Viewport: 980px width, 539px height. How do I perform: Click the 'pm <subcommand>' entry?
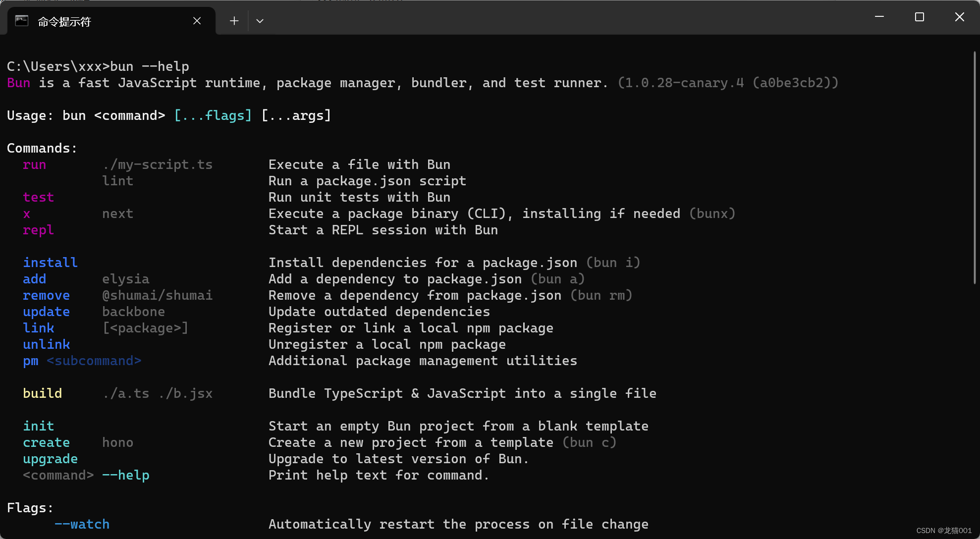82,361
